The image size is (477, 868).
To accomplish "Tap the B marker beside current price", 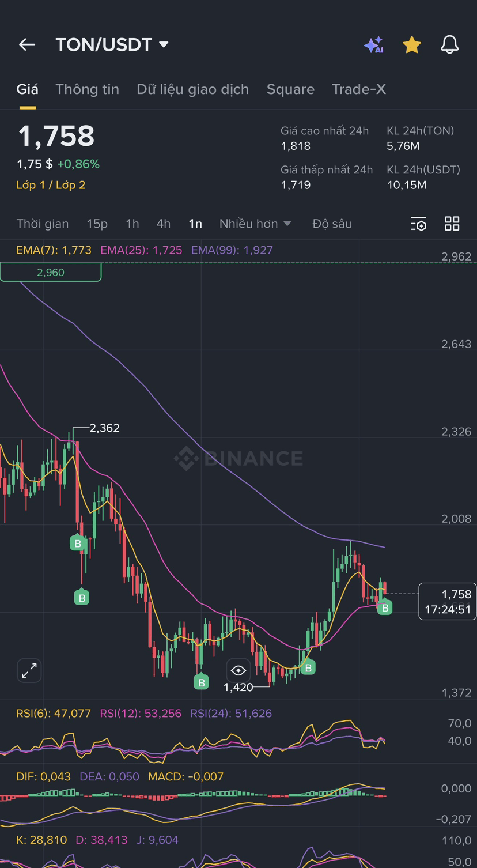I will tap(385, 607).
